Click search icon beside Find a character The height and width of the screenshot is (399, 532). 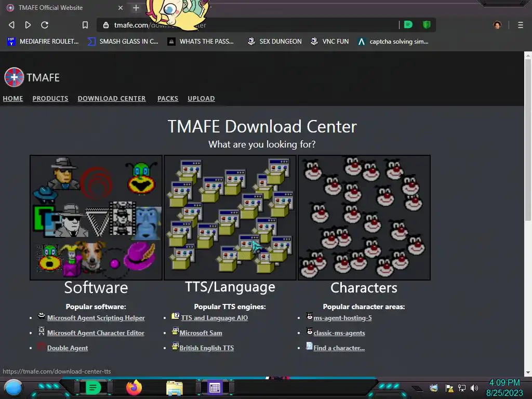coord(310,345)
